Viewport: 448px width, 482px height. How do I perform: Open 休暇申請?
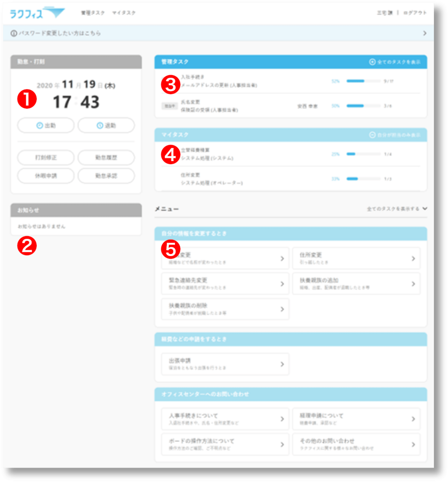tap(46, 176)
